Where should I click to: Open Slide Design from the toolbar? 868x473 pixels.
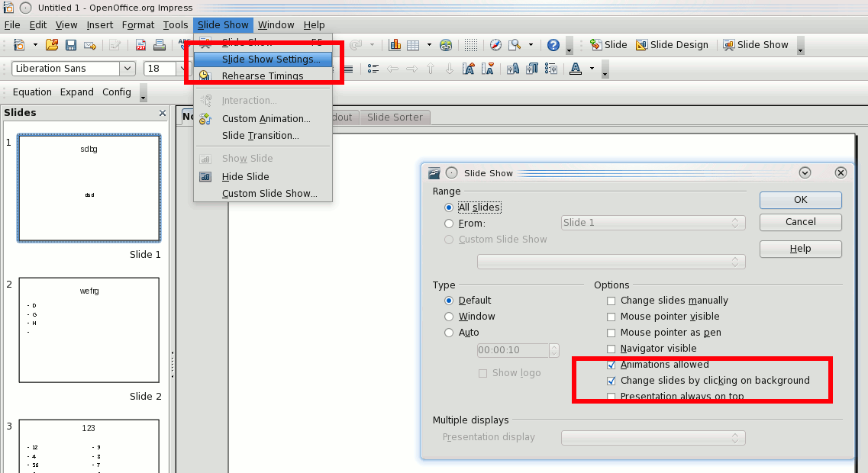672,45
